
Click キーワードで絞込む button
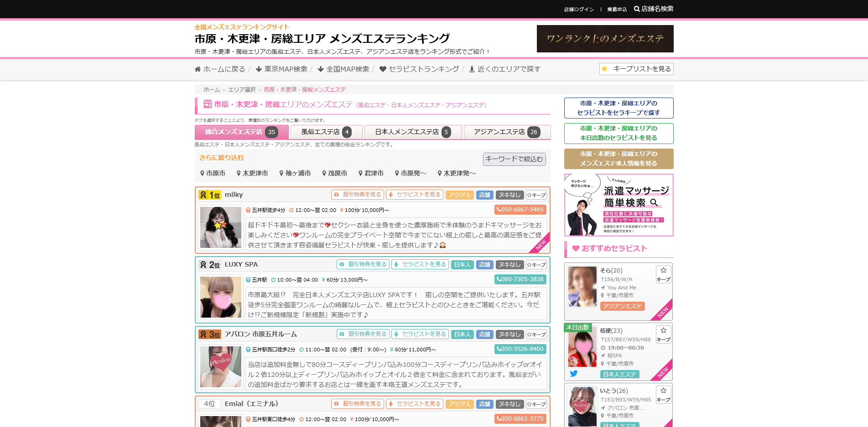514,159
